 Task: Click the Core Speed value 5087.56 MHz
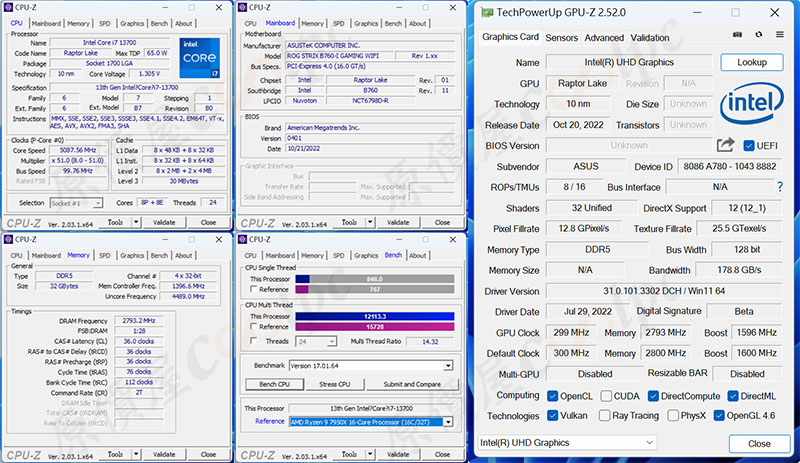point(78,150)
